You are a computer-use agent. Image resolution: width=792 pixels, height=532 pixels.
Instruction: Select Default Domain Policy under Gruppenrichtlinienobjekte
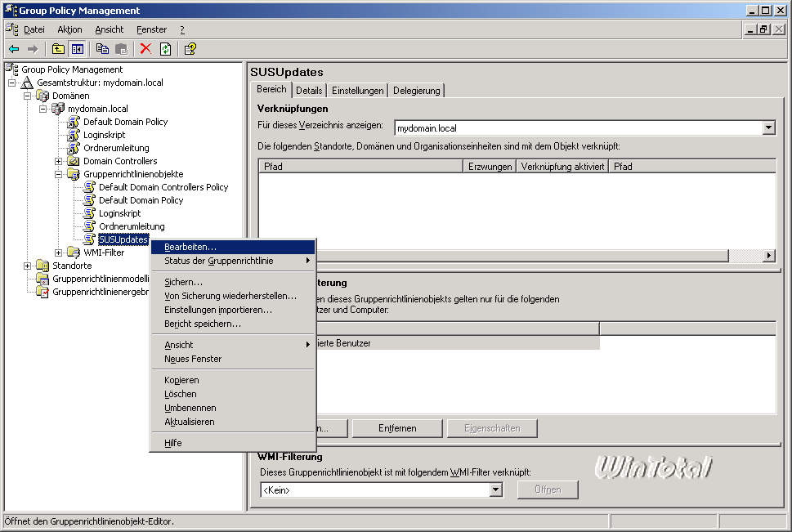coord(141,200)
